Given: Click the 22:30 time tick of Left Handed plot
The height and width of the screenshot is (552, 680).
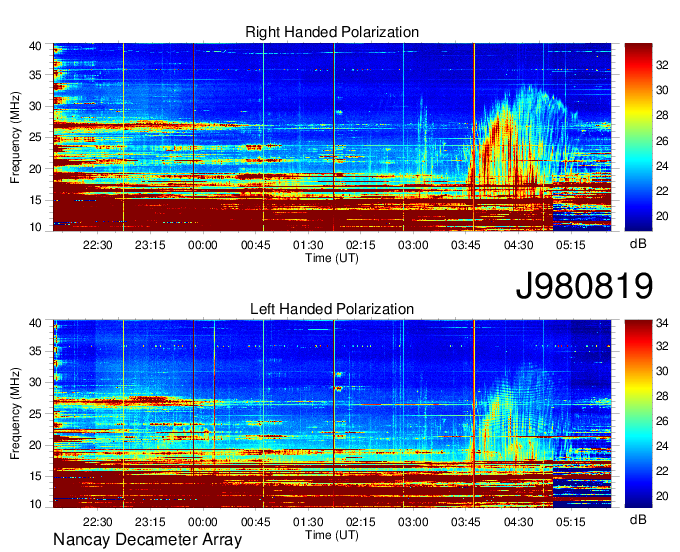Looking at the screenshot, I should 98,522.
